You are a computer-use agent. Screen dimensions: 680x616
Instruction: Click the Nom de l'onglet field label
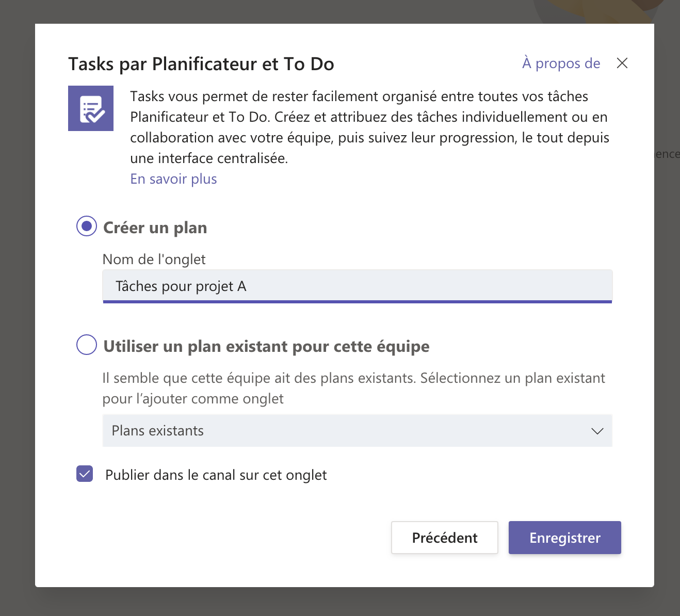[154, 259]
